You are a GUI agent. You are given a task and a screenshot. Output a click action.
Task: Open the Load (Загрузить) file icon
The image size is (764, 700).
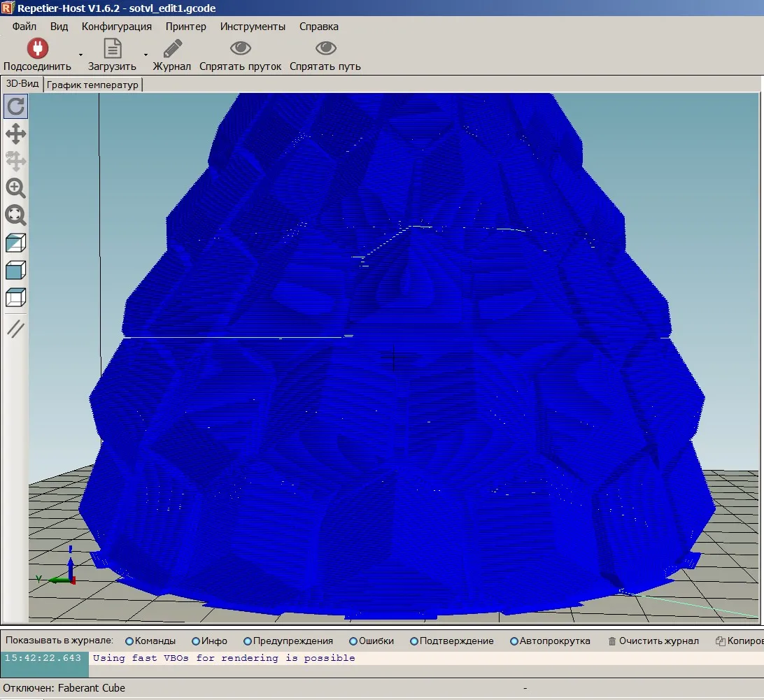112,48
